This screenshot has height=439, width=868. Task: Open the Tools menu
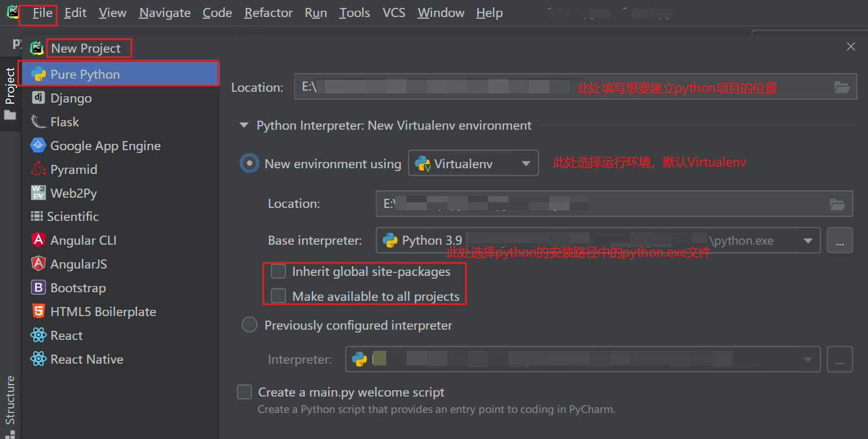[x=354, y=12]
